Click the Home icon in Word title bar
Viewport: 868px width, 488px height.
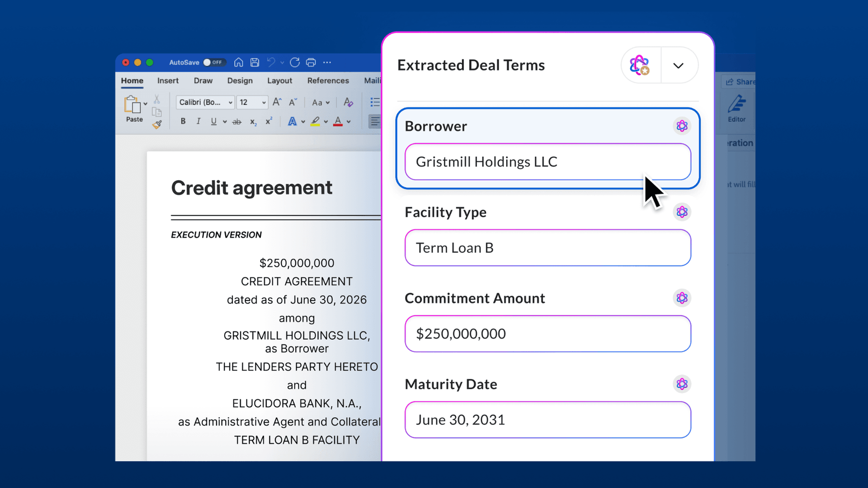pos(238,62)
